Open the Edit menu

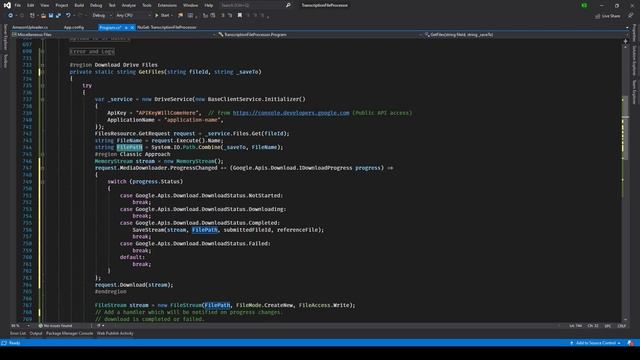(x=31, y=5)
